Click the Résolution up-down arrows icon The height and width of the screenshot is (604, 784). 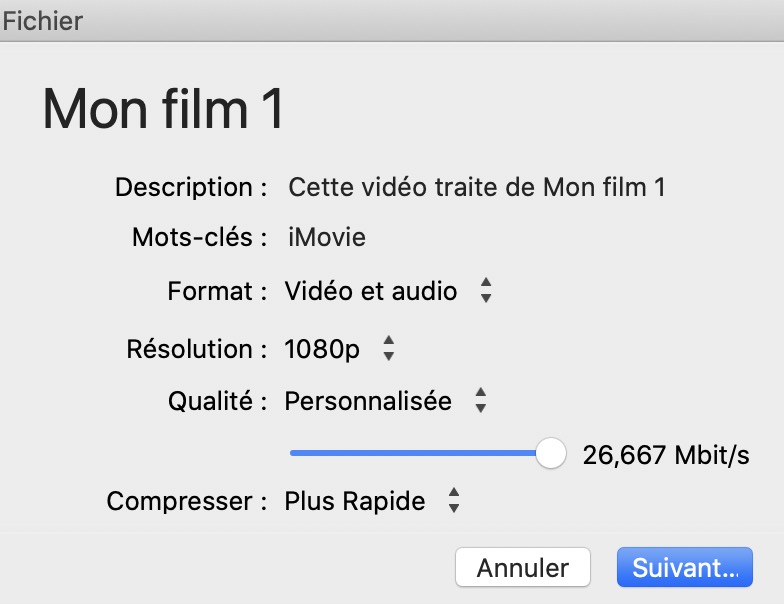(389, 349)
